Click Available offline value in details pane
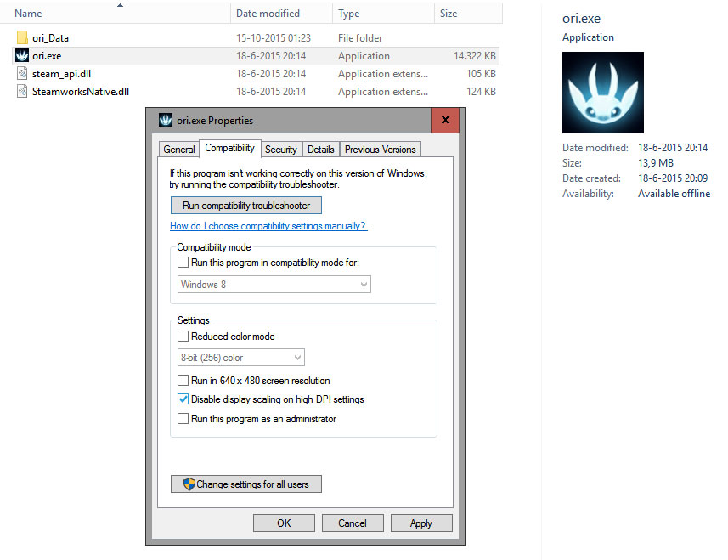Screen dimensions: 728x560 coord(674,193)
